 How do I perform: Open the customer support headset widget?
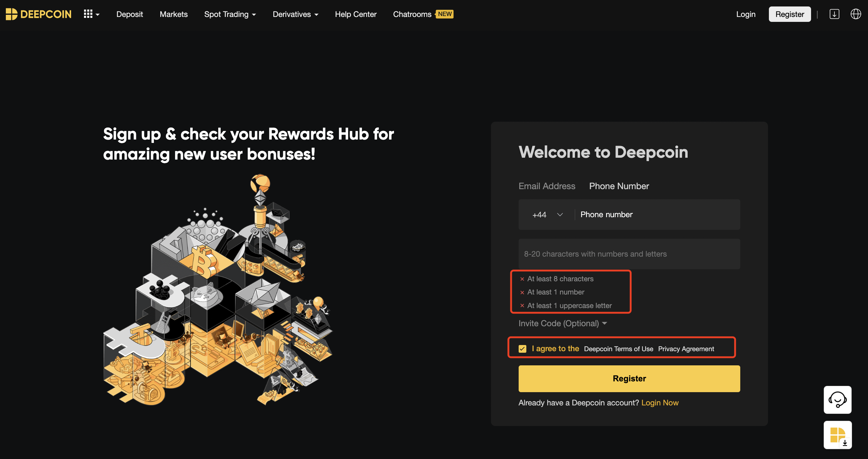pos(838,400)
